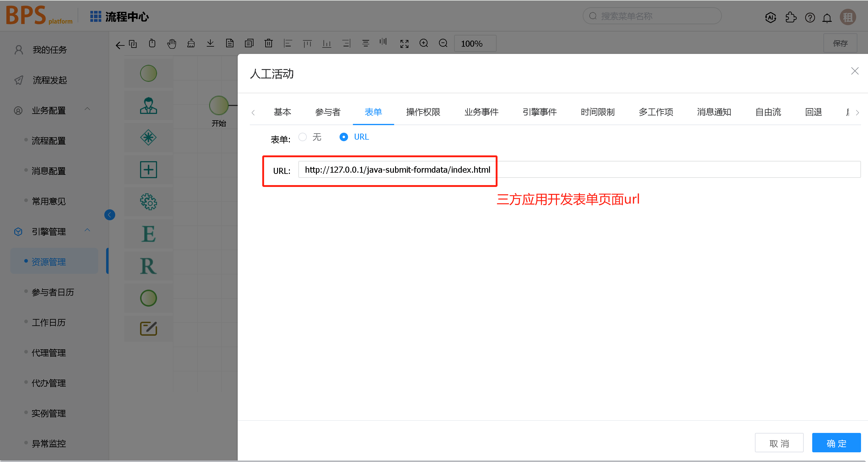Viewport: 868px width, 462px height.
Task: Collapse the 引擎管理 menu group
Action: tap(87, 230)
